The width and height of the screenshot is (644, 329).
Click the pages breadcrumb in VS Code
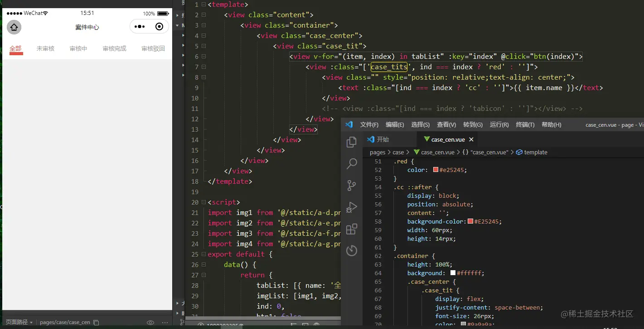pyautogui.click(x=378, y=153)
